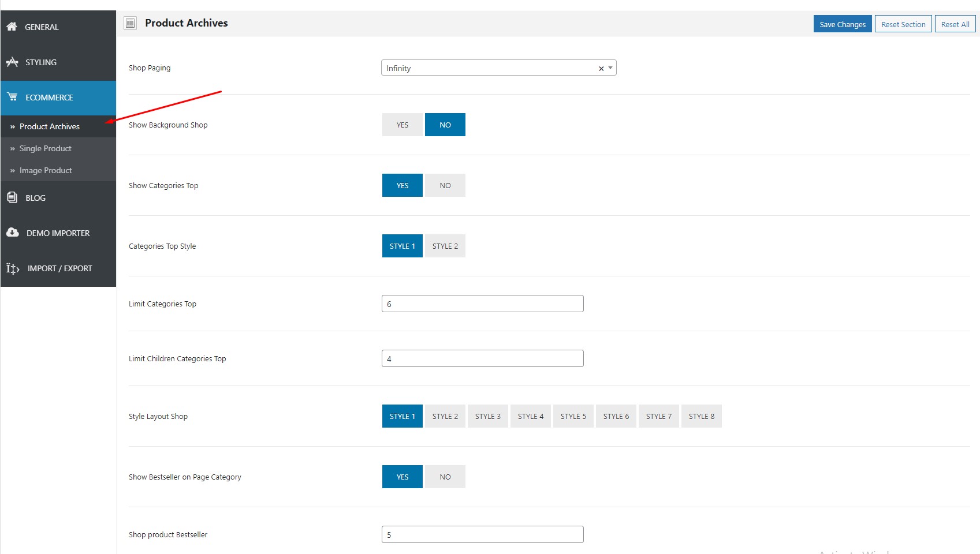Open the Infinity select box
The width and height of the screenshot is (980, 554).
[x=499, y=68]
